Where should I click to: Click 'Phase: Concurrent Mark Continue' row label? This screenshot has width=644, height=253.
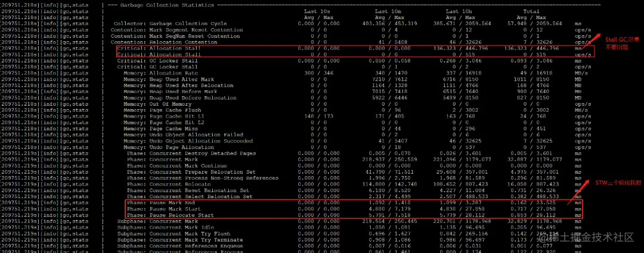click(x=178, y=165)
